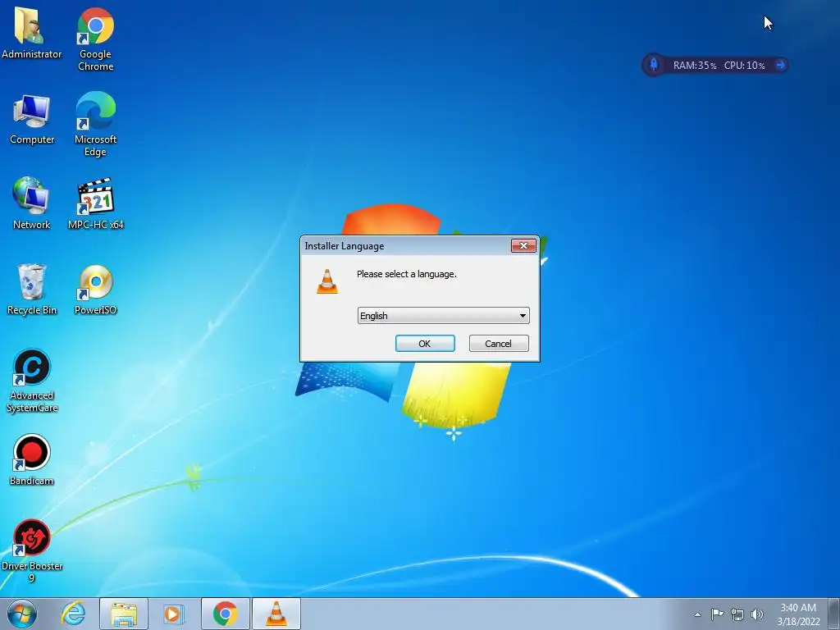Select the Computer desktop icon
The width and height of the screenshot is (840, 630).
point(32,120)
